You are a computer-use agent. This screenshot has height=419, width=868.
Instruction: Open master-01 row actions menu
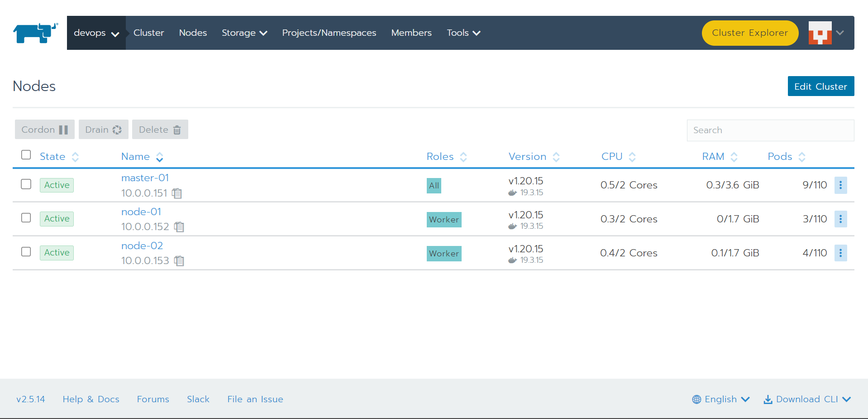tap(840, 185)
